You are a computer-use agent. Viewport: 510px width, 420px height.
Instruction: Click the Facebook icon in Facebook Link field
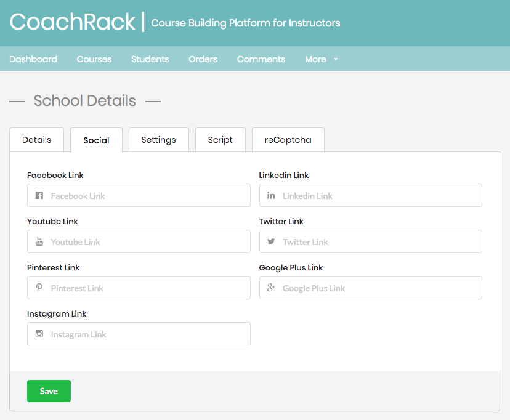(x=39, y=195)
